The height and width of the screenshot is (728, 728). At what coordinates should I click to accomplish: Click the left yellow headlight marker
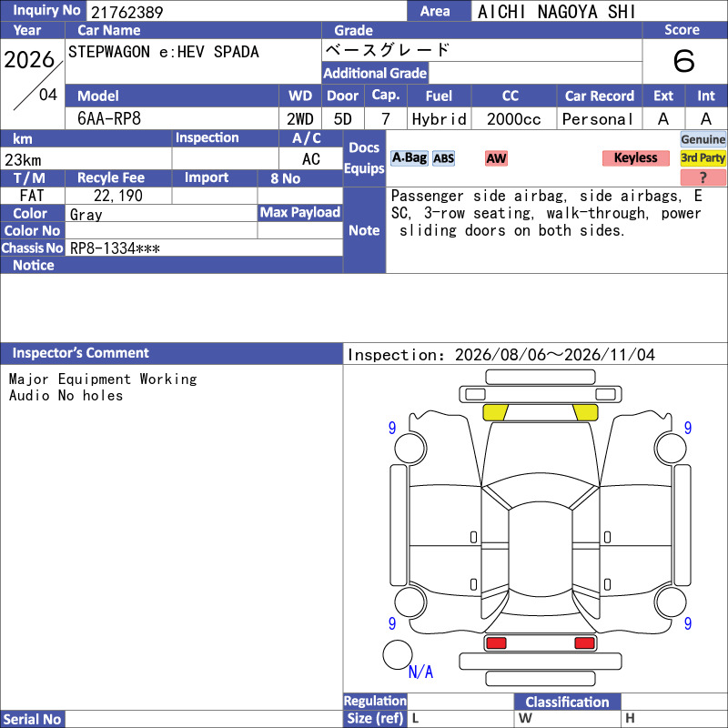(x=495, y=412)
